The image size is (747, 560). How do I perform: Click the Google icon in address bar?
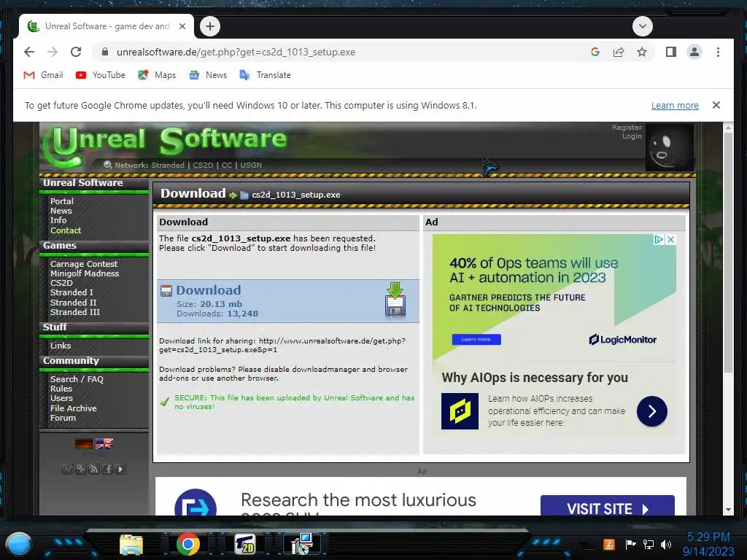coord(595,52)
